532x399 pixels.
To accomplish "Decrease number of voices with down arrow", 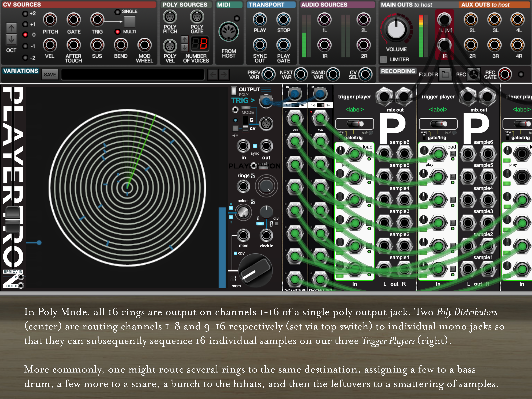I will [185, 48].
